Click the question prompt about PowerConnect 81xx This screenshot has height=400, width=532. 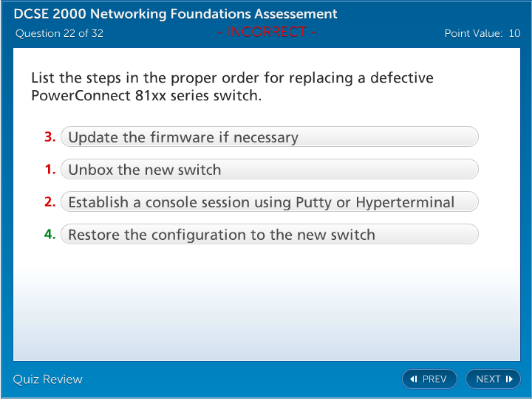coord(232,86)
